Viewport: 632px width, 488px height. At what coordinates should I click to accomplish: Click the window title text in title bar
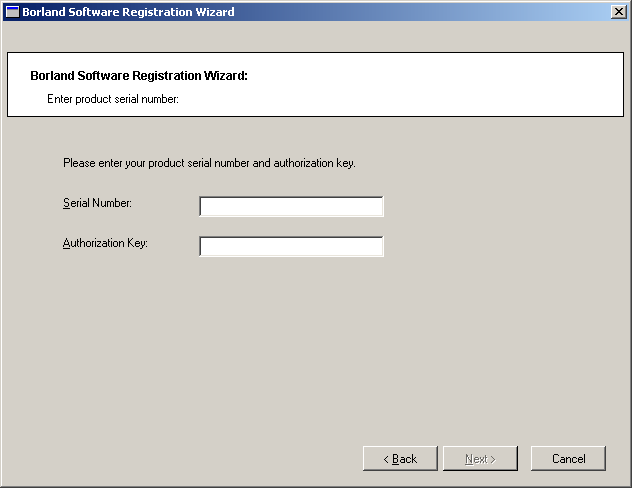point(128,12)
